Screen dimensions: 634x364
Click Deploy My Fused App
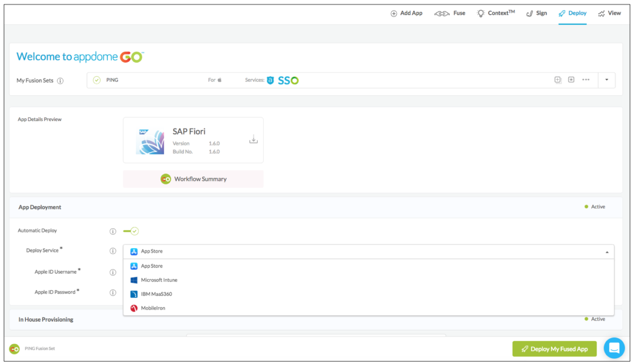[x=554, y=349]
